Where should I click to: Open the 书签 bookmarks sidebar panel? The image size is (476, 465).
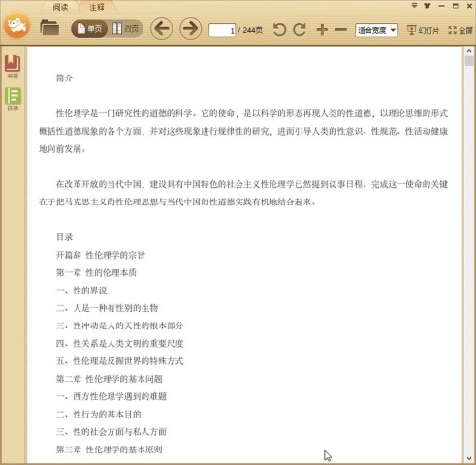pos(13,67)
